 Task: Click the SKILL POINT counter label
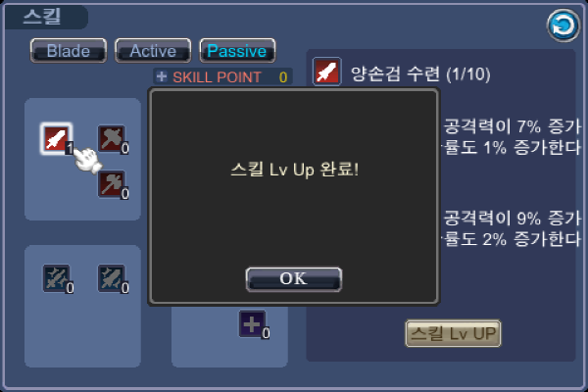[217, 77]
